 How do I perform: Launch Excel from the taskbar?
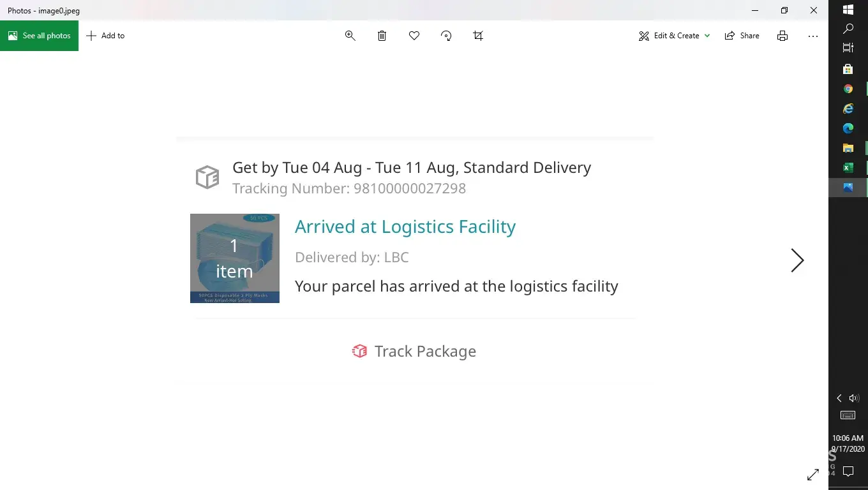(x=848, y=168)
